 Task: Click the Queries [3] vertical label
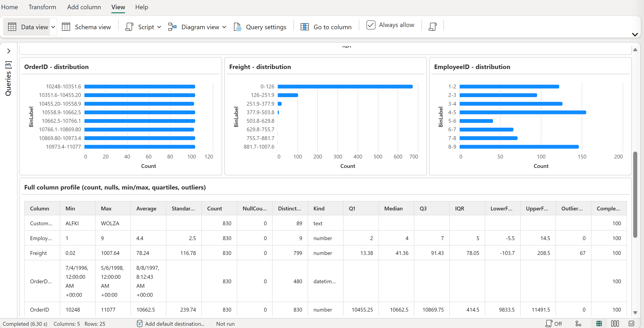point(8,78)
